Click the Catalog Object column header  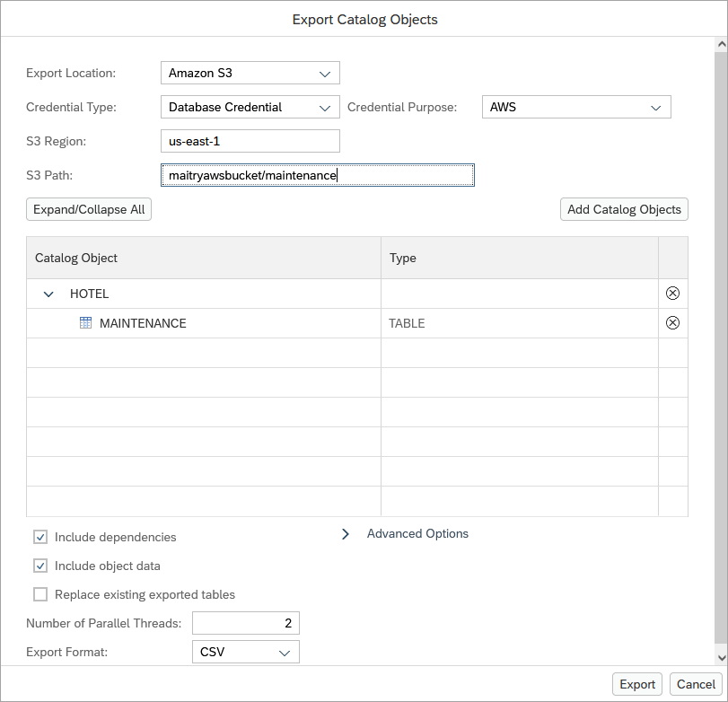point(204,258)
